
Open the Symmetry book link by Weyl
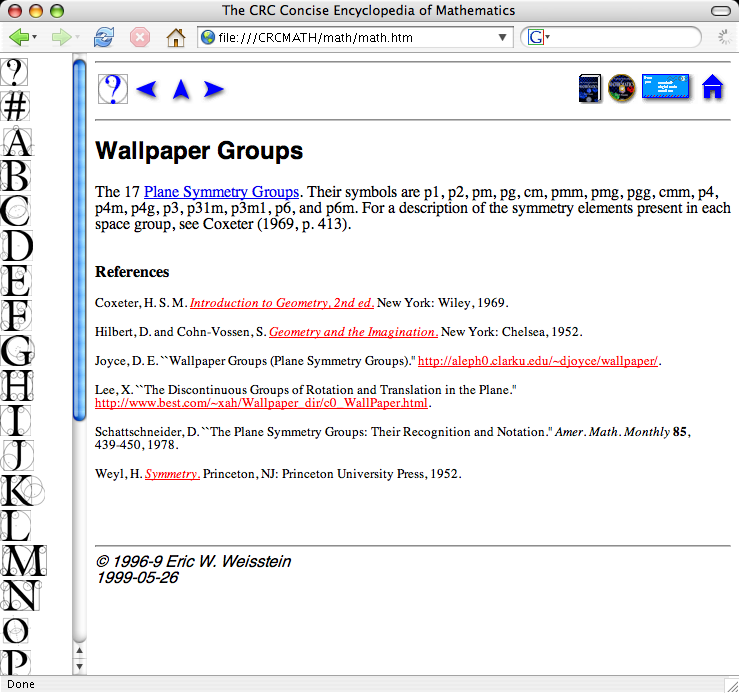click(172, 474)
